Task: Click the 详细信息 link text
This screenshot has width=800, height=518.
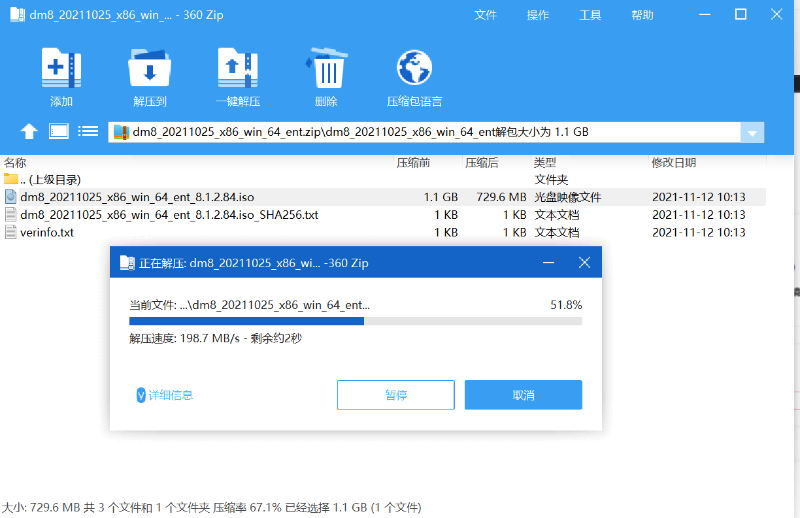Action: (x=170, y=395)
